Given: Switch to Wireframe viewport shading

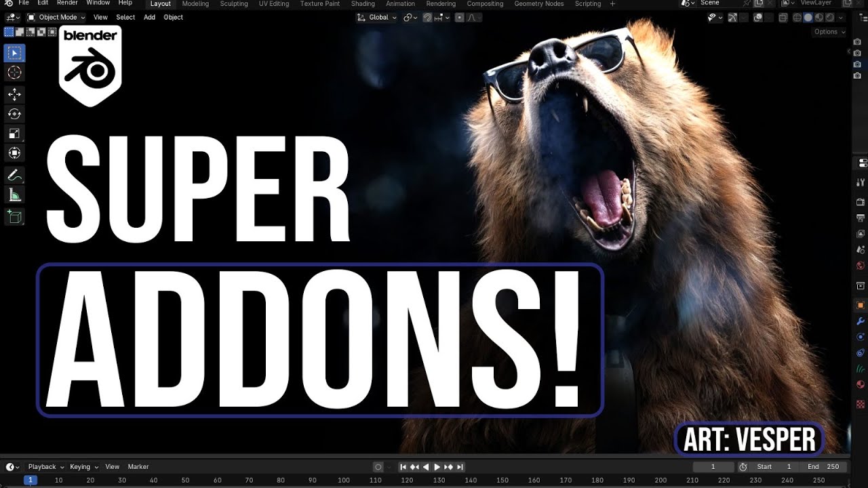Looking at the screenshot, I should point(797,18).
